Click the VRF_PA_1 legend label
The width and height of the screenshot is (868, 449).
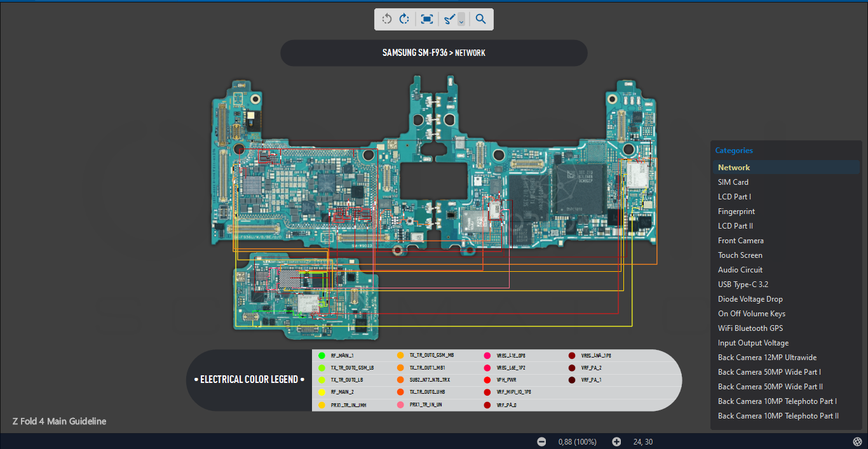click(591, 380)
